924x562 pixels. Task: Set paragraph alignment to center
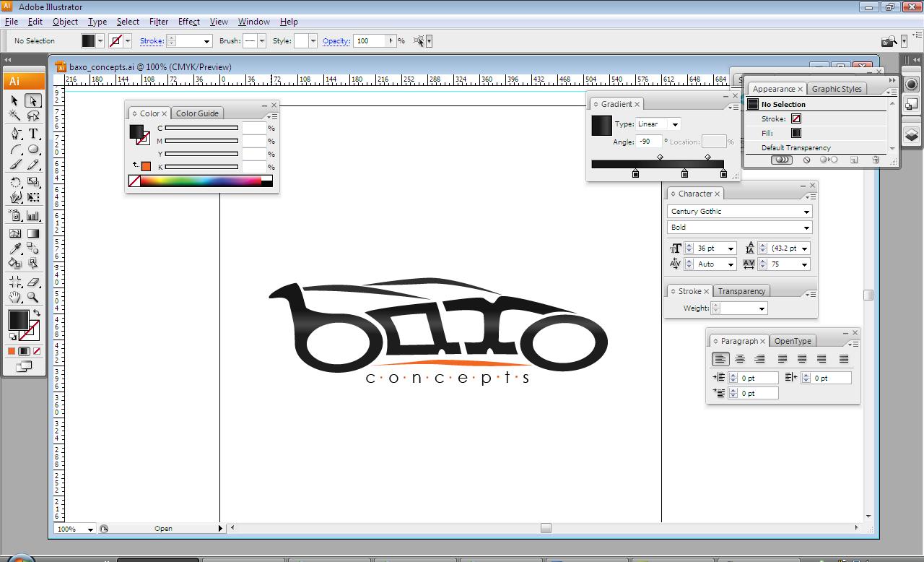click(x=740, y=359)
